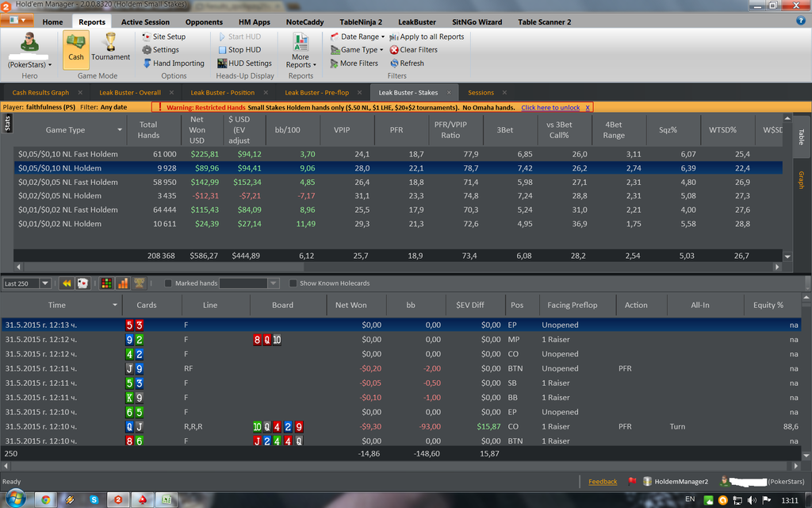Open More Reports dropdown

[301, 51]
